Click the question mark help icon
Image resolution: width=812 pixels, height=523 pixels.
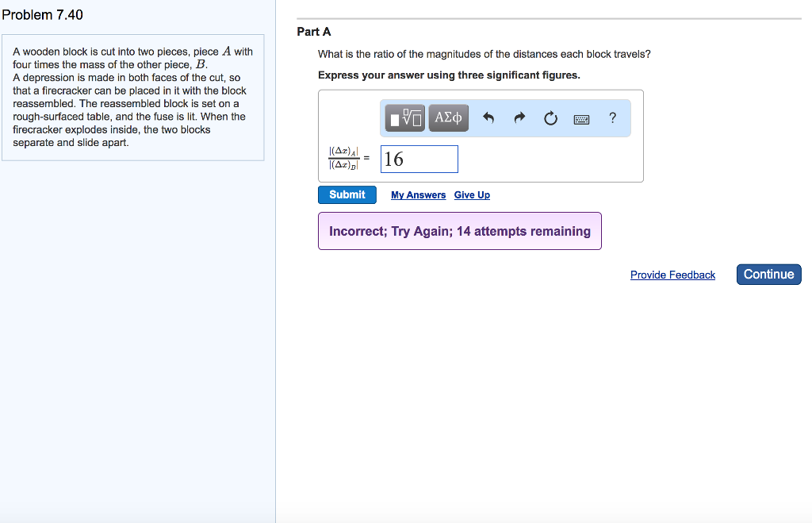tap(612, 118)
